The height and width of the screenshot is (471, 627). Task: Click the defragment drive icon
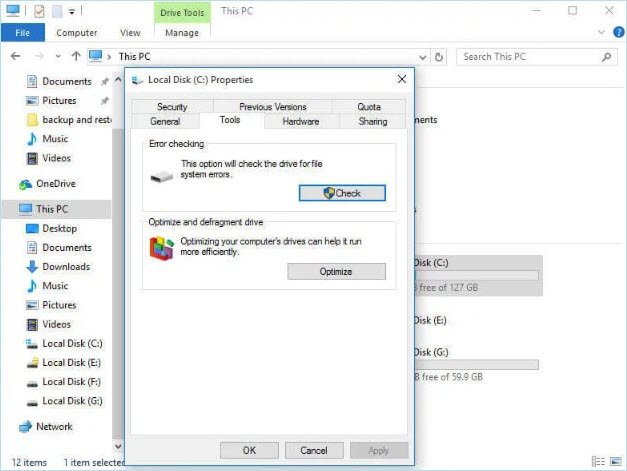click(161, 249)
